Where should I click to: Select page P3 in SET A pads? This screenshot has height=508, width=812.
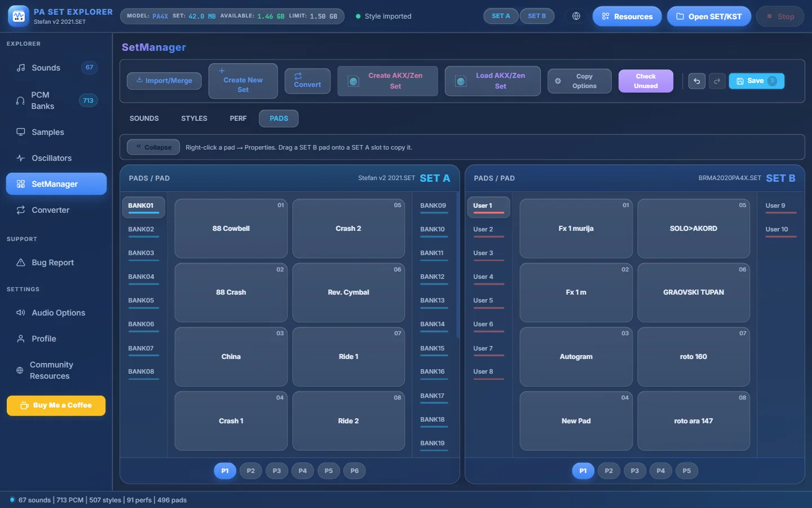pyautogui.click(x=277, y=471)
